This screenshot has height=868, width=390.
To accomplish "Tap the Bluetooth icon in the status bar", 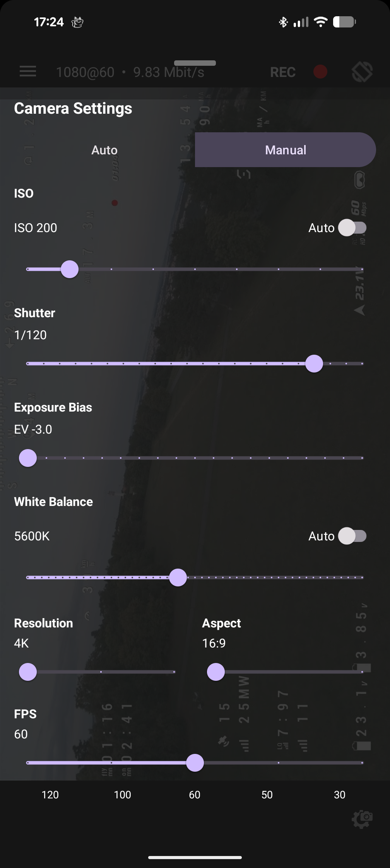I will [x=284, y=22].
